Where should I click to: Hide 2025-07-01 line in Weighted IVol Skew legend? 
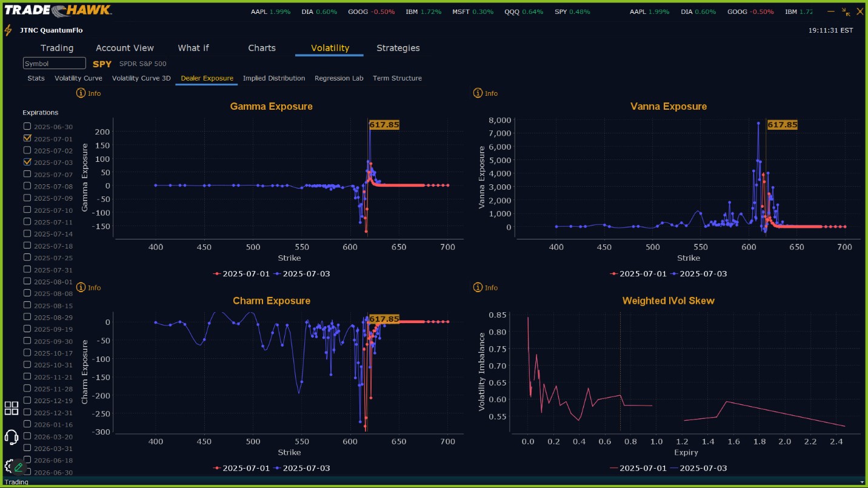(638, 468)
